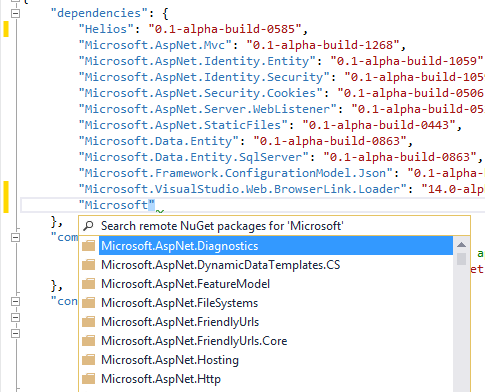485x392 pixels.
Task: Click package icon beside Microsoft.AspNet.FileSystems
Action: 89,303
